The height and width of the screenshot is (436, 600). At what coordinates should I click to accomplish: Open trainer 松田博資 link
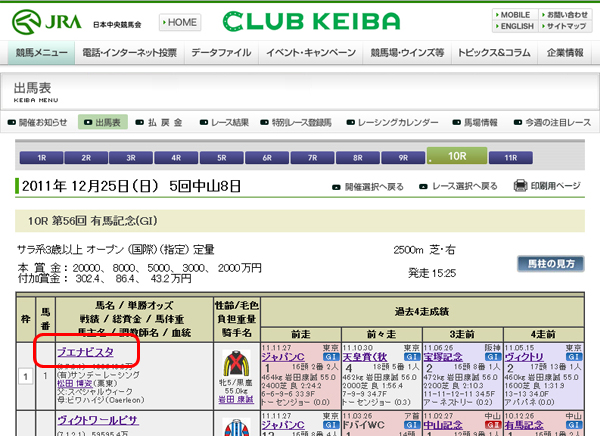[x=74, y=383]
